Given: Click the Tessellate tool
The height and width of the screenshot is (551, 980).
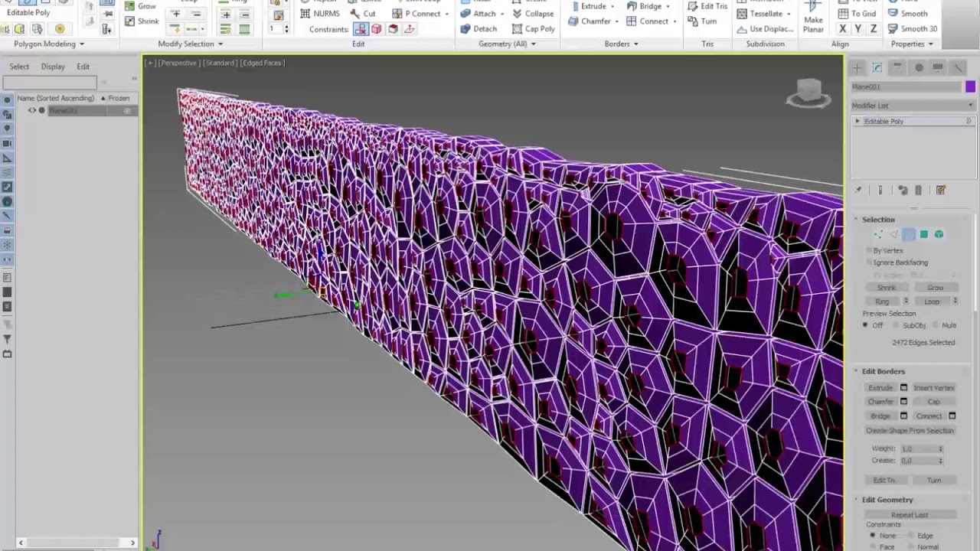Looking at the screenshot, I should [759, 14].
